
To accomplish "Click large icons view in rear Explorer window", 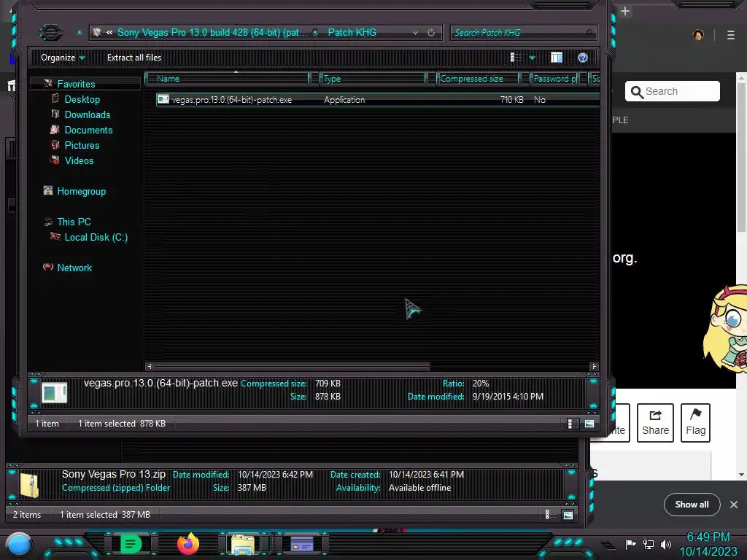I will (x=568, y=515).
